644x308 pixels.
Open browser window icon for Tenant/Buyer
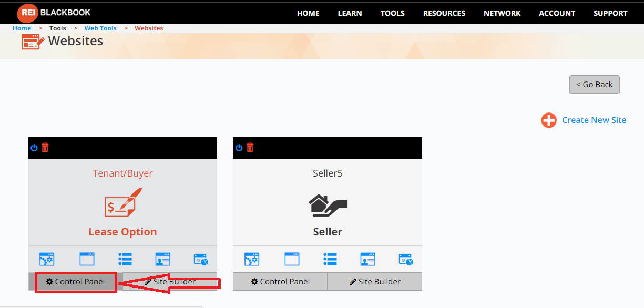87,259
